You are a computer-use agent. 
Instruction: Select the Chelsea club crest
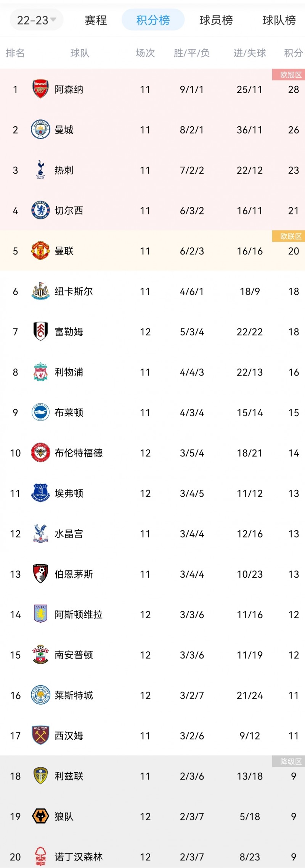(x=40, y=211)
